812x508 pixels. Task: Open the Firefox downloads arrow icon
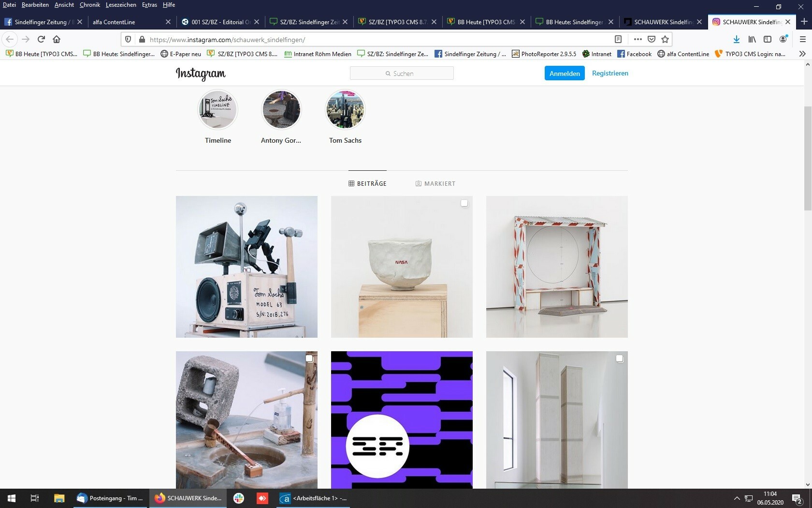736,39
